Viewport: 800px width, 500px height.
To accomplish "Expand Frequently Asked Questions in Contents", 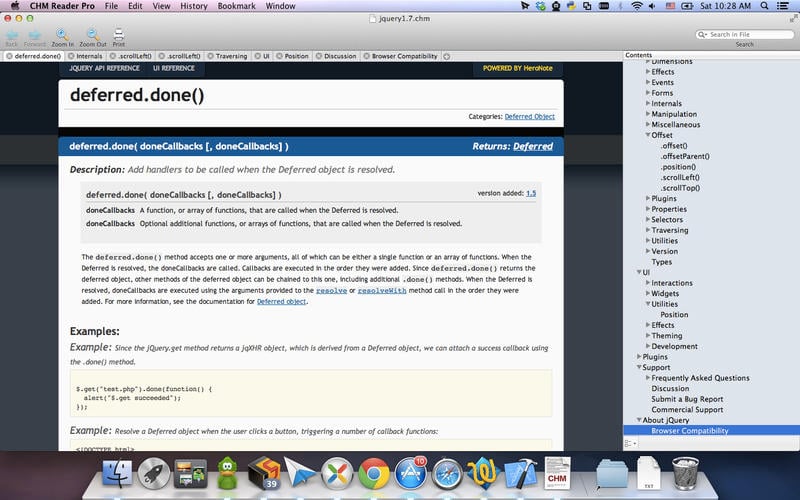I will tap(648, 378).
